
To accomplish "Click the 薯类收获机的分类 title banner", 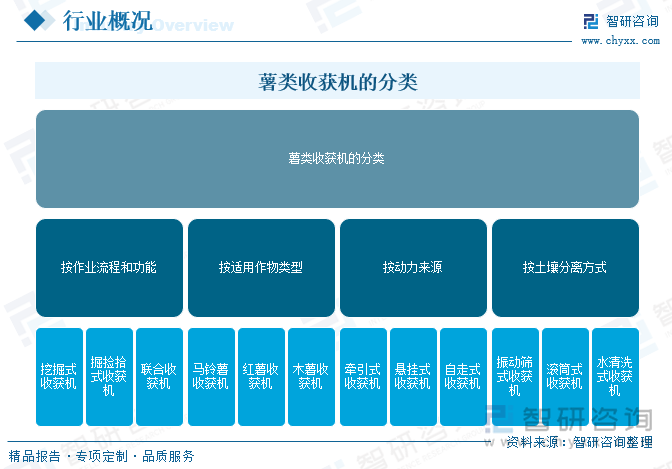I will point(337,81).
